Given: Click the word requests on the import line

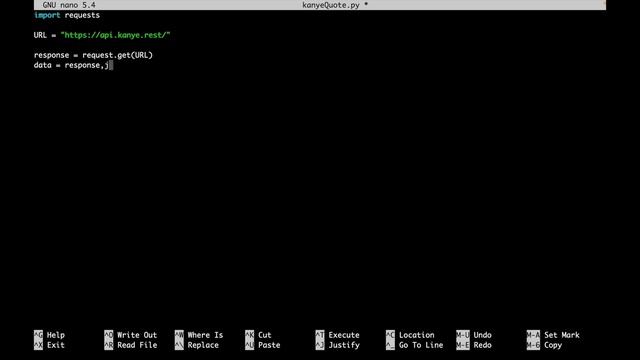Looking at the screenshot, I should point(82,15).
